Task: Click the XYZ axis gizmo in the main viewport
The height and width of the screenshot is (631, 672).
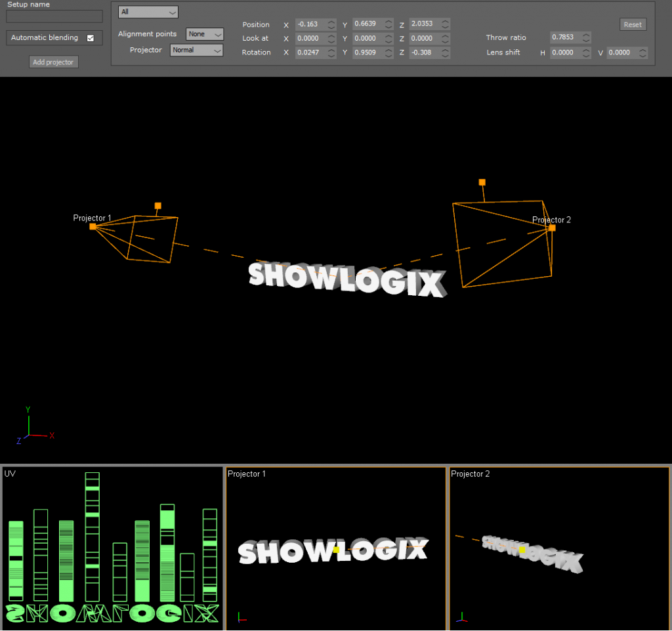Action: click(x=34, y=427)
